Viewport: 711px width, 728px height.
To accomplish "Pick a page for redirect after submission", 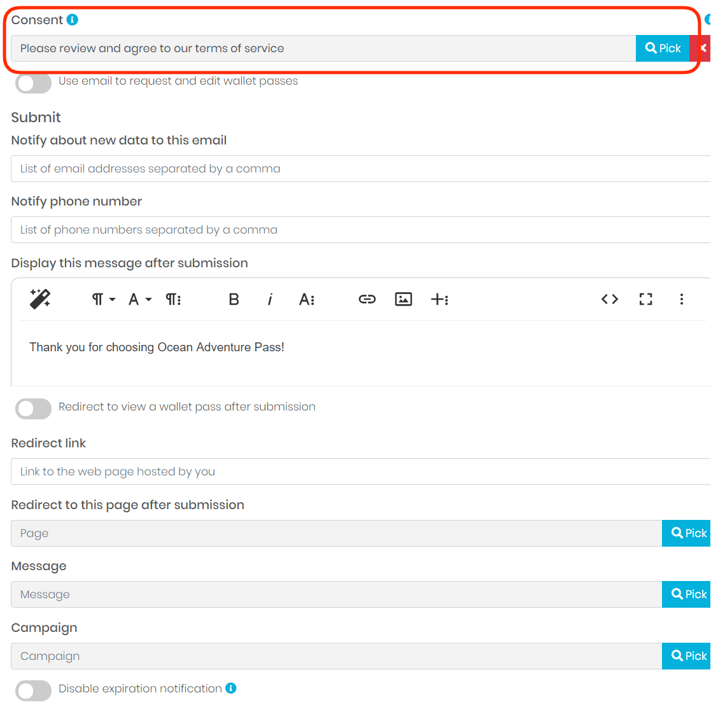I will pyautogui.click(x=686, y=533).
